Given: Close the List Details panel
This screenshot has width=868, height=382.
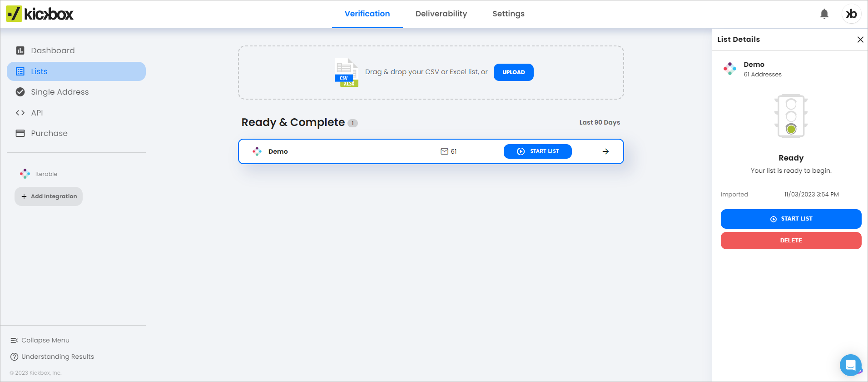Looking at the screenshot, I should point(860,40).
